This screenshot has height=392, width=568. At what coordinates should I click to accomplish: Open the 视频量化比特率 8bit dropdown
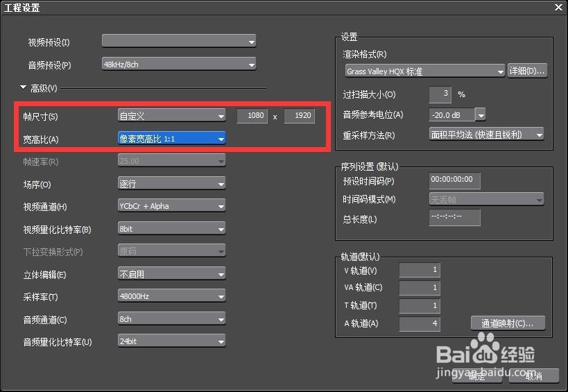(172, 228)
